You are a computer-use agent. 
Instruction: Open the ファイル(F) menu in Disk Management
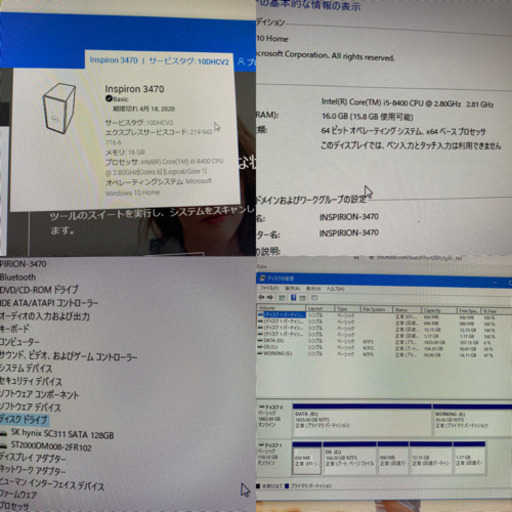[x=269, y=288]
